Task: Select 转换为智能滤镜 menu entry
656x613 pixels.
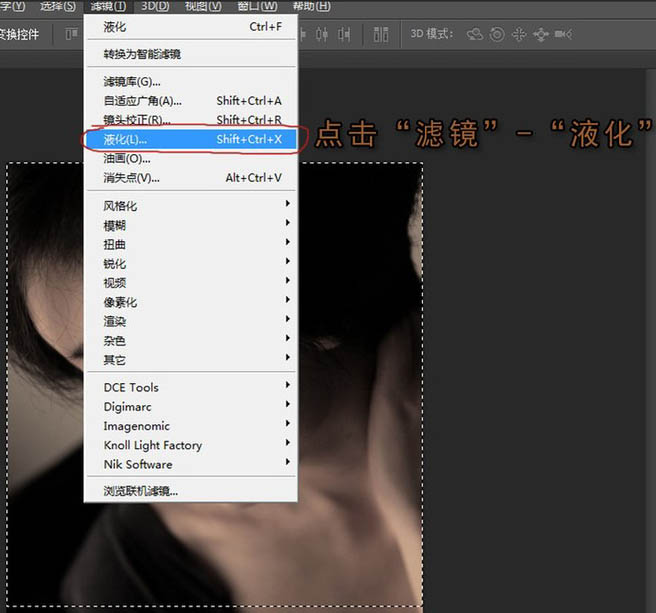Action: (191, 54)
